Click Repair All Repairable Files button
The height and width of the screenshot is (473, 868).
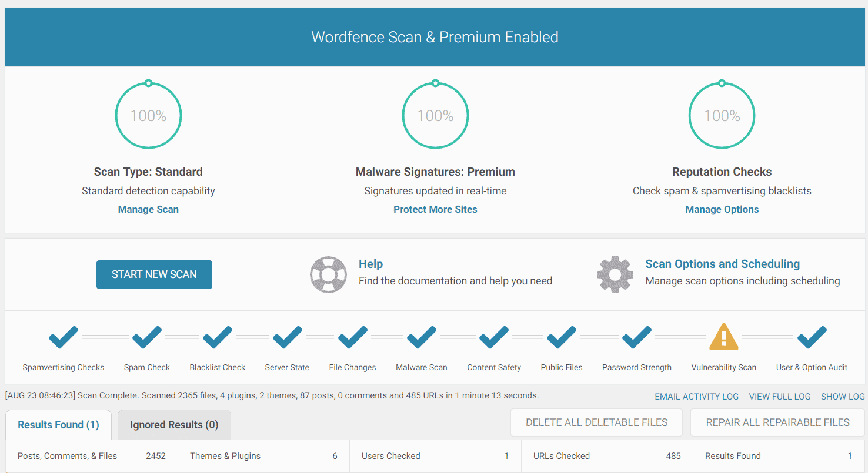[778, 422]
